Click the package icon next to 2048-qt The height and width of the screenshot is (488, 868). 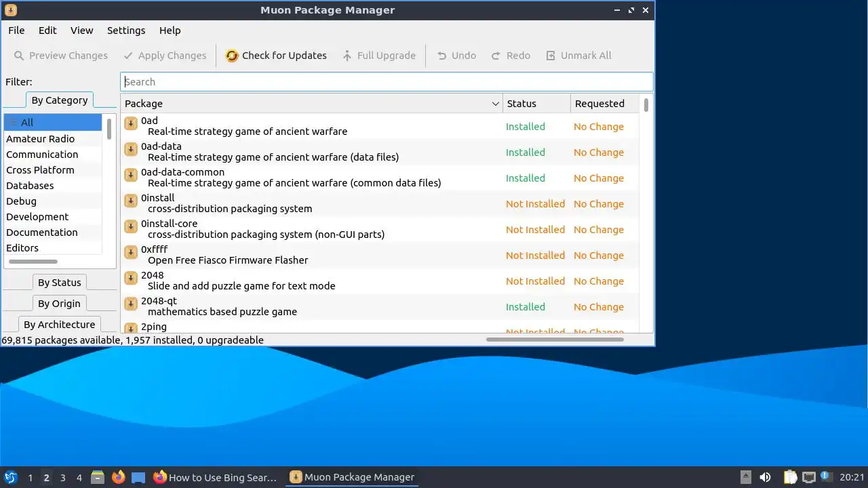pos(131,304)
